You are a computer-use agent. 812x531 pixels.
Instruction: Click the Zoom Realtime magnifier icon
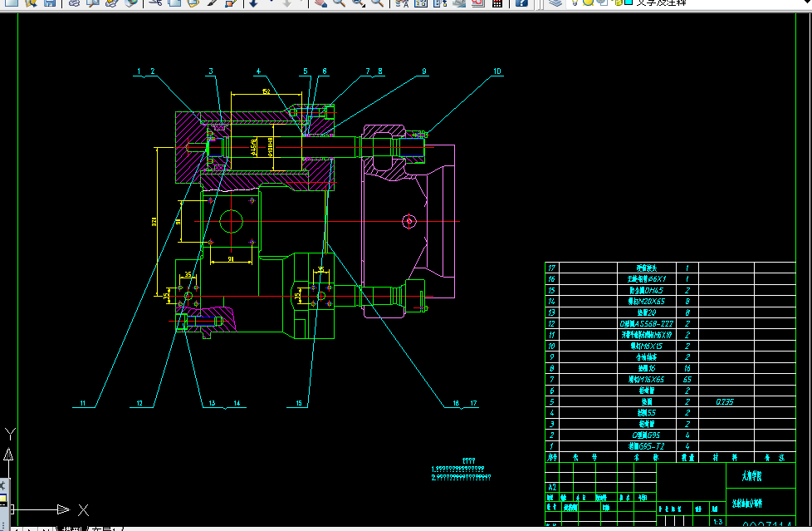coord(340,2)
